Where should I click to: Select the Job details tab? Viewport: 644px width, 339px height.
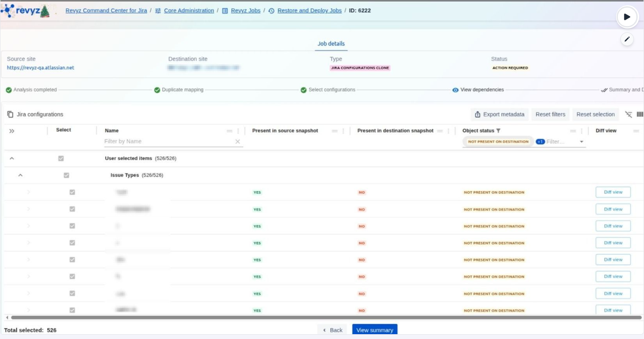tap(331, 44)
